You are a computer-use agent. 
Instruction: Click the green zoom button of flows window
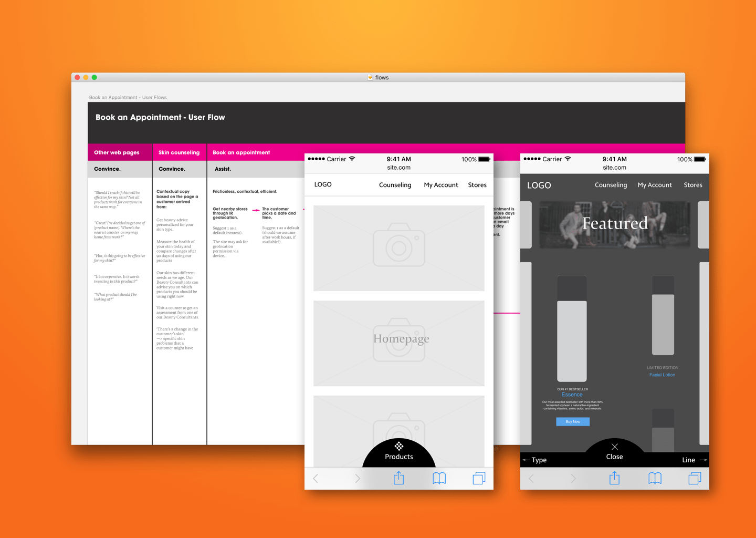pyautogui.click(x=94, y=77)
